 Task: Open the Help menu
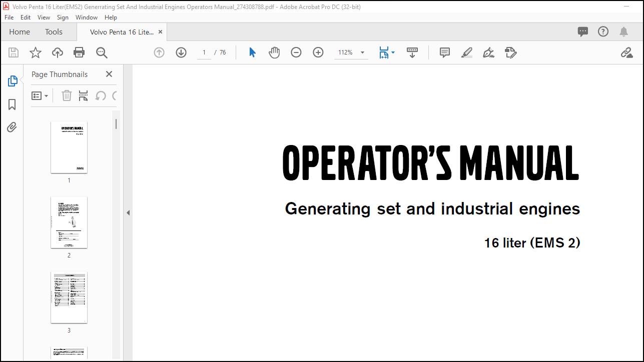point(111,17)
